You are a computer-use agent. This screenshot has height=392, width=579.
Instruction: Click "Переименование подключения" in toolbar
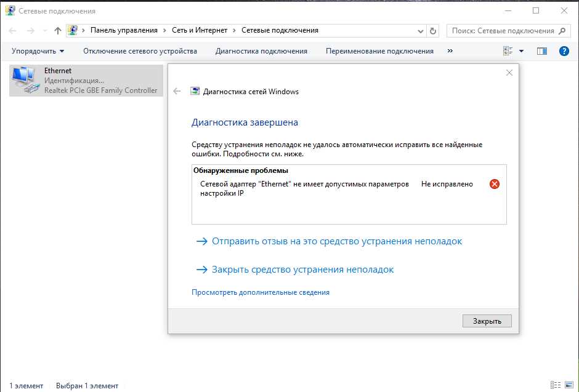pos(379,51)
